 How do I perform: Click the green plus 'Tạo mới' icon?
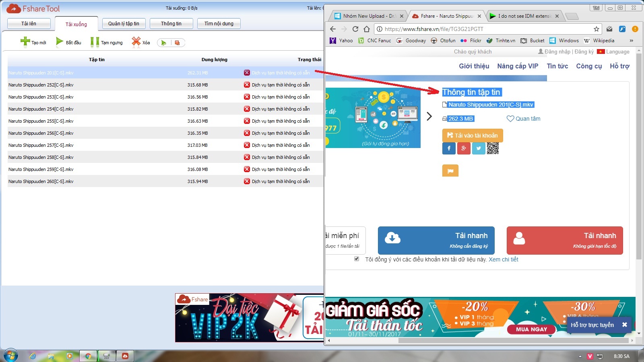click(x=25, y=41)
